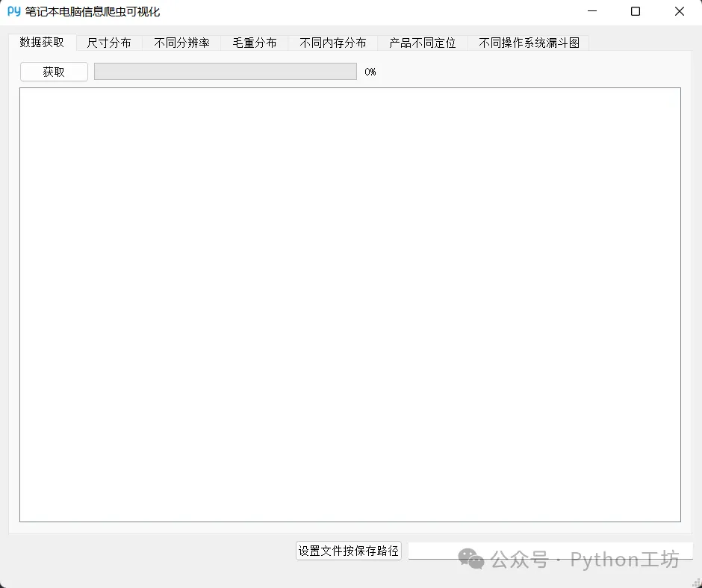Minimize the 笔记本电脑信息爬虫可视化 window
Screen dimensions: 702x588
(592, 12)
